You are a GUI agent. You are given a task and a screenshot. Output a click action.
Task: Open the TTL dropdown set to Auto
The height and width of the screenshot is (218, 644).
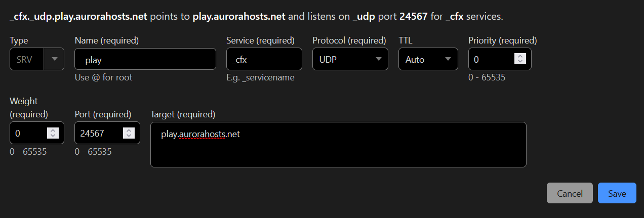click(x=428, y=59)
